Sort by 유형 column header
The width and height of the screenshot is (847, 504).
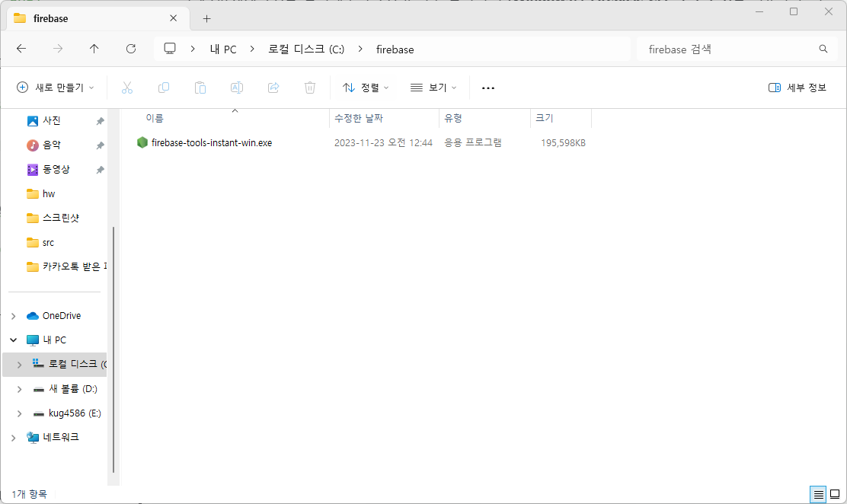[453, 118]
